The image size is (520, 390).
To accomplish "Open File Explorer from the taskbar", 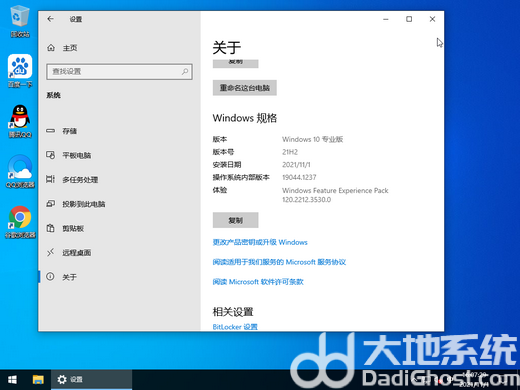I will click(38, 380).
